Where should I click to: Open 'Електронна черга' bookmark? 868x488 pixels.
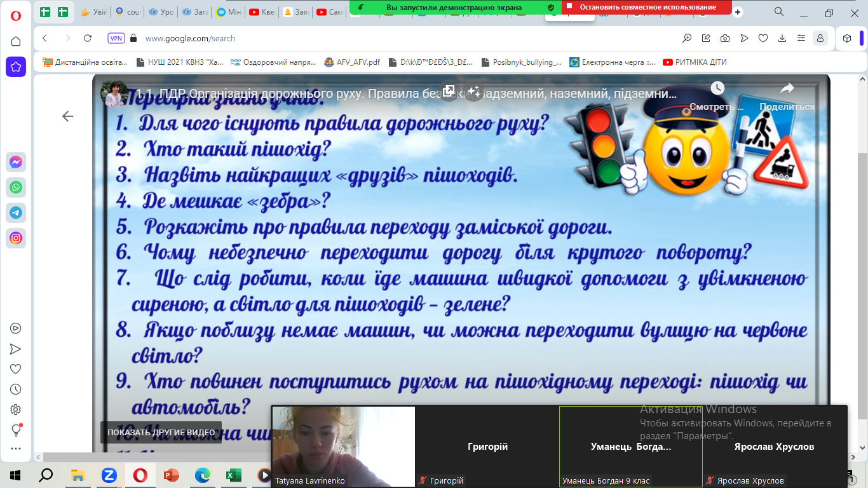(613, 62)
